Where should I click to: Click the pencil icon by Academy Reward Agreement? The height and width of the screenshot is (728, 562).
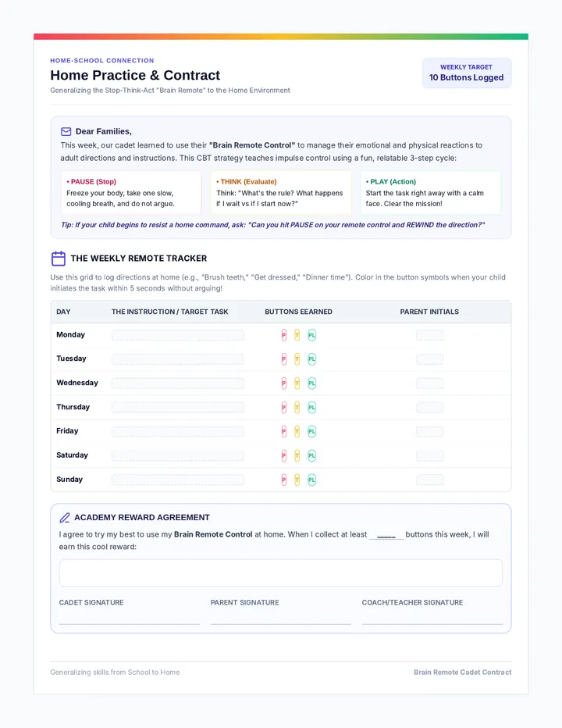[x=65, y=518]
